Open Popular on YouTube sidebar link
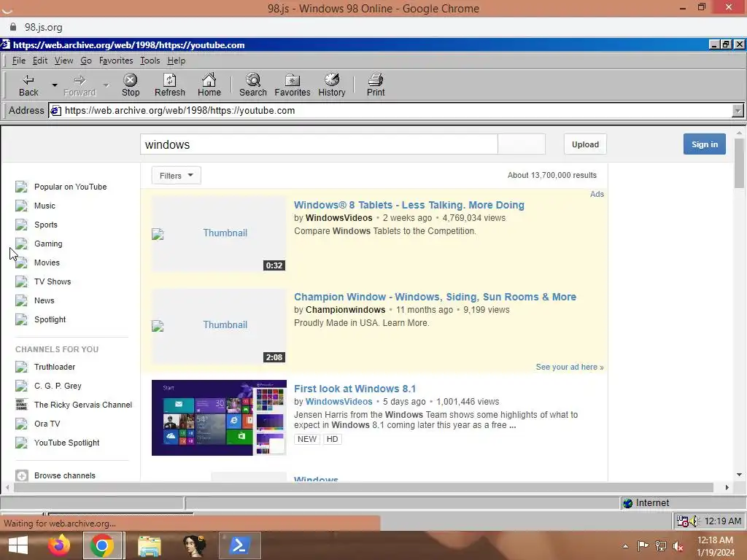 [70, 187]
